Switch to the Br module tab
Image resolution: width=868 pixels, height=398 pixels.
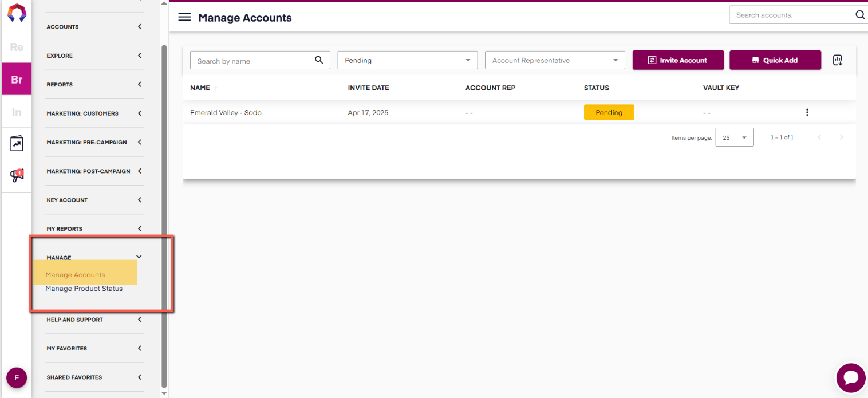[x=17, y=80]
